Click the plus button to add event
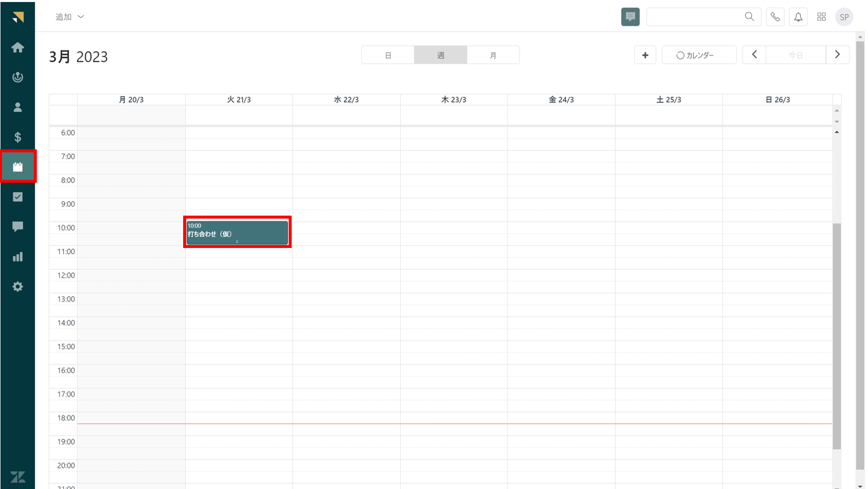 pyautogui.click(x=645, y=55)
